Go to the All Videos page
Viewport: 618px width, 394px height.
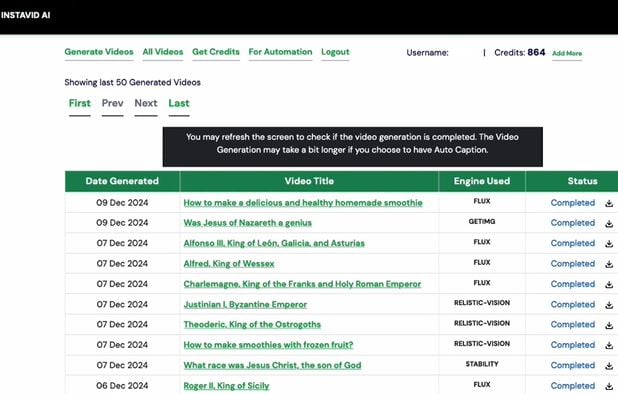tap(163, 52)
